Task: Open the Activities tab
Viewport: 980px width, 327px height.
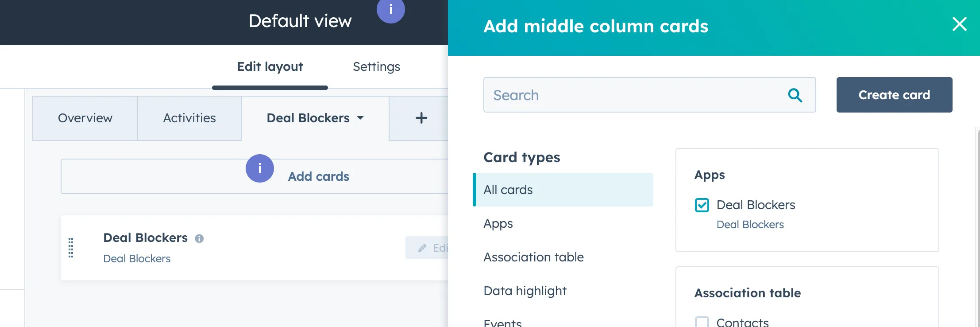Action: click(189, 118)
